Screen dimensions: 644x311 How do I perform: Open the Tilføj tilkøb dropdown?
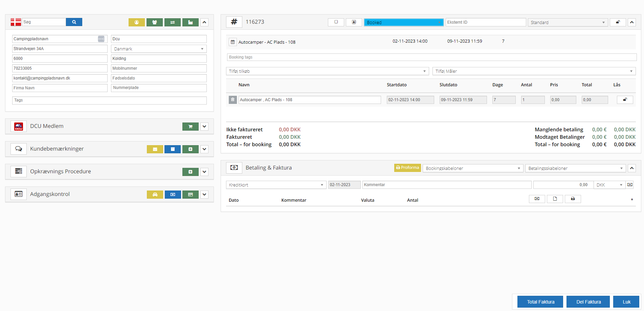pyautogui.click(x=327, y=71)
